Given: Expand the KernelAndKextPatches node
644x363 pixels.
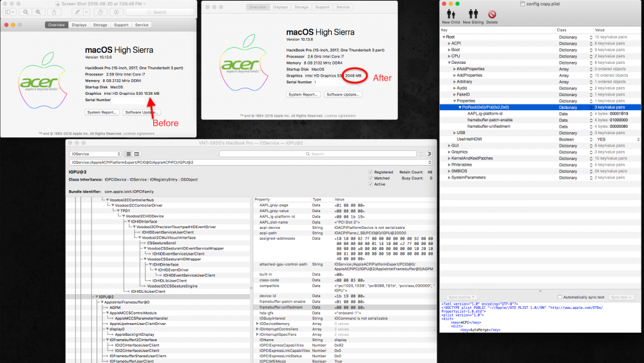Looking at the screenshot, I should pos(449,159).
